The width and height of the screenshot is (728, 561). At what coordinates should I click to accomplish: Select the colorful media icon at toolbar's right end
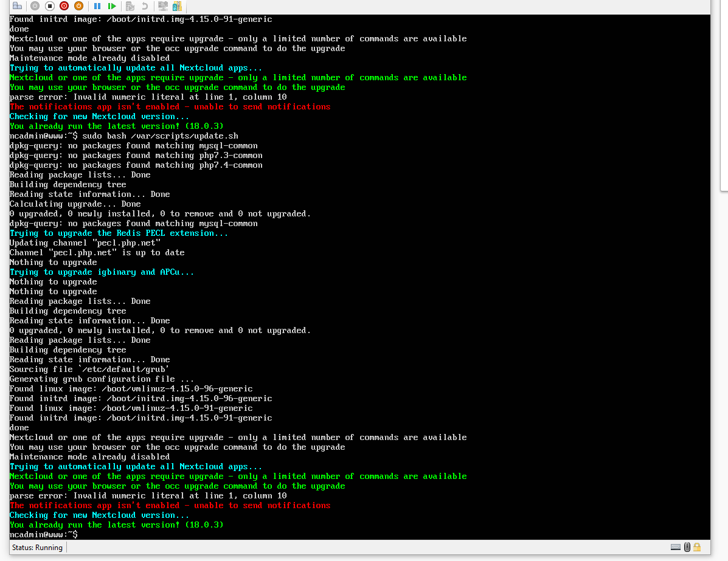(x=176, y=6)
